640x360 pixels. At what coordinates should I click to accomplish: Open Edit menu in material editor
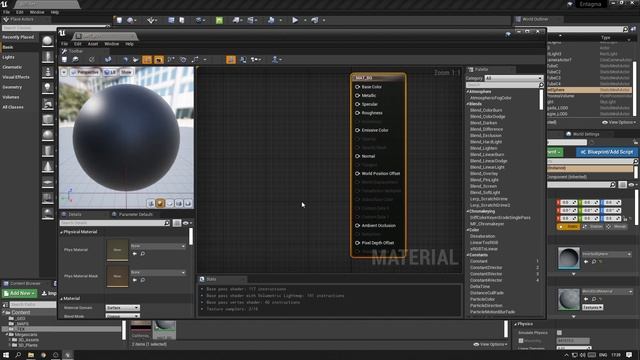point(78,44)
